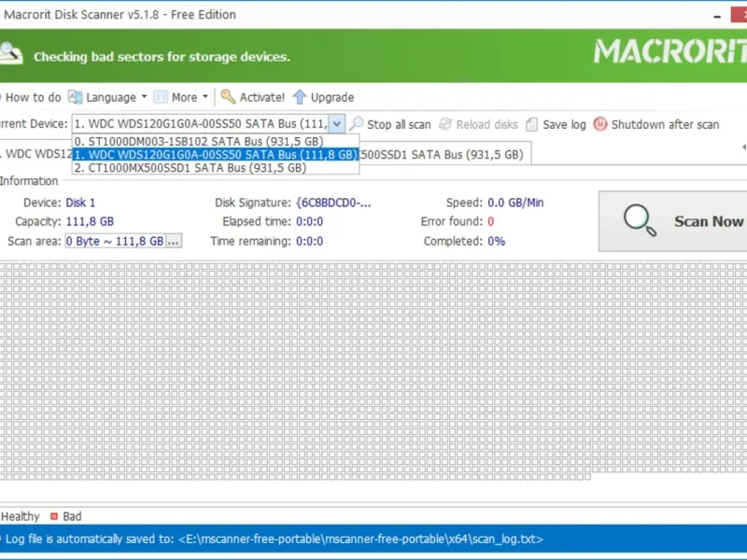Open scan area selector via ellipsis button
The width and height of the screenshot is (747, 560).
(174, 241)
